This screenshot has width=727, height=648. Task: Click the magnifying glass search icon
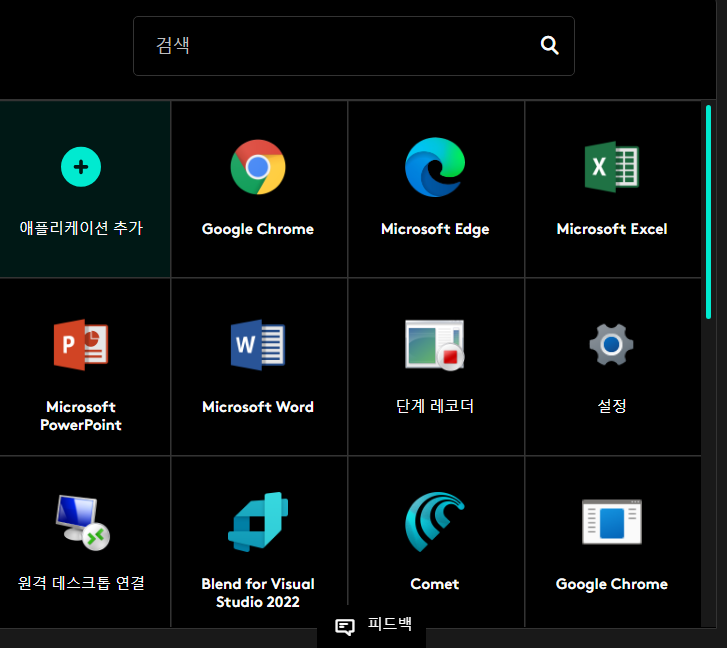(x=549, y=45)
